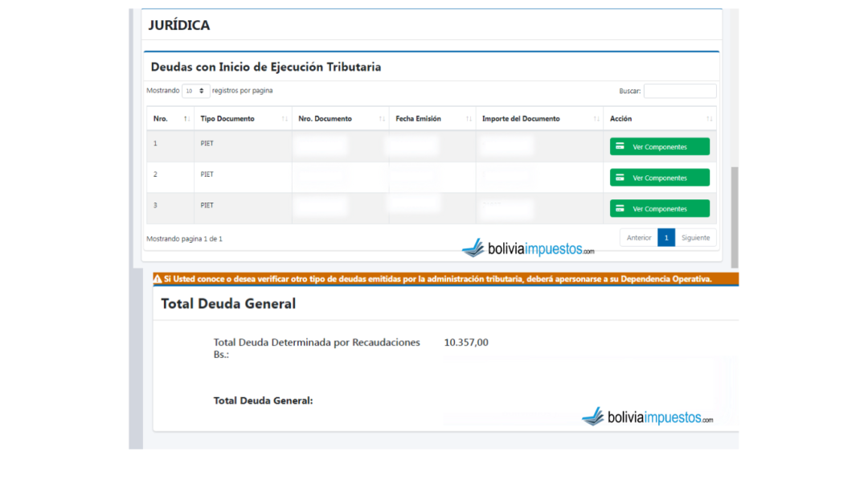Viewport: 868px width, 488px height.
Task: Go to Anterior page
Action: (x=639, y=238)
